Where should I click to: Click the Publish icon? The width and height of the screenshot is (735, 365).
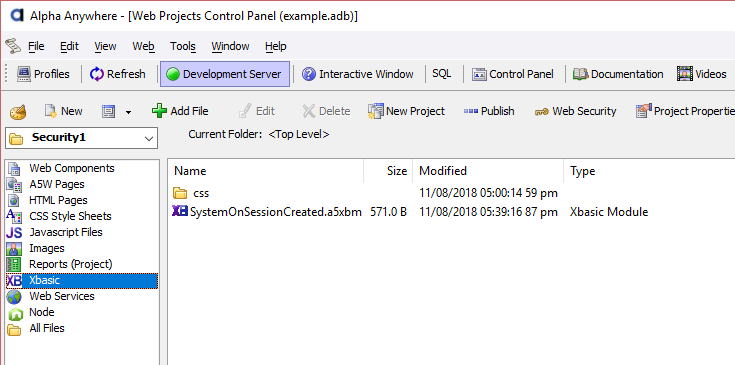470,111
